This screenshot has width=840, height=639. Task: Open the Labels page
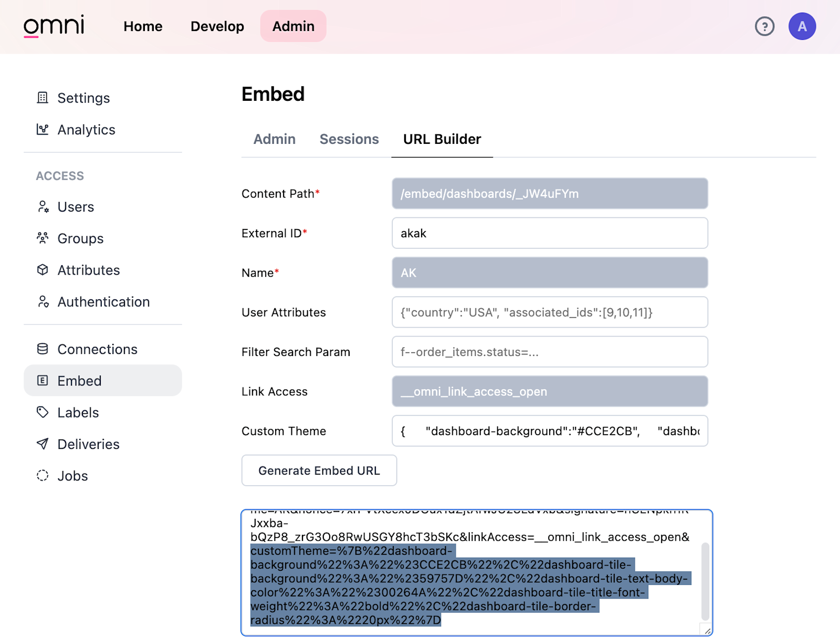click(78, 412)
